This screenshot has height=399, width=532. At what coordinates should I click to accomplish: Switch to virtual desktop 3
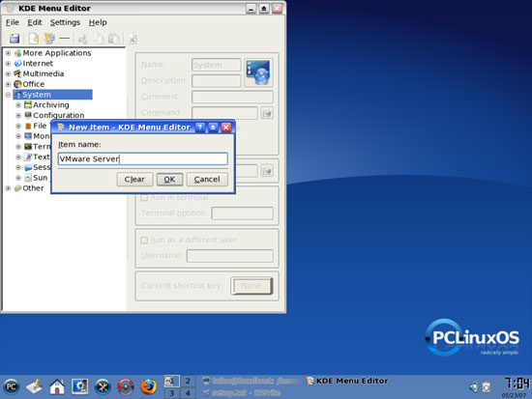point(171,393)
